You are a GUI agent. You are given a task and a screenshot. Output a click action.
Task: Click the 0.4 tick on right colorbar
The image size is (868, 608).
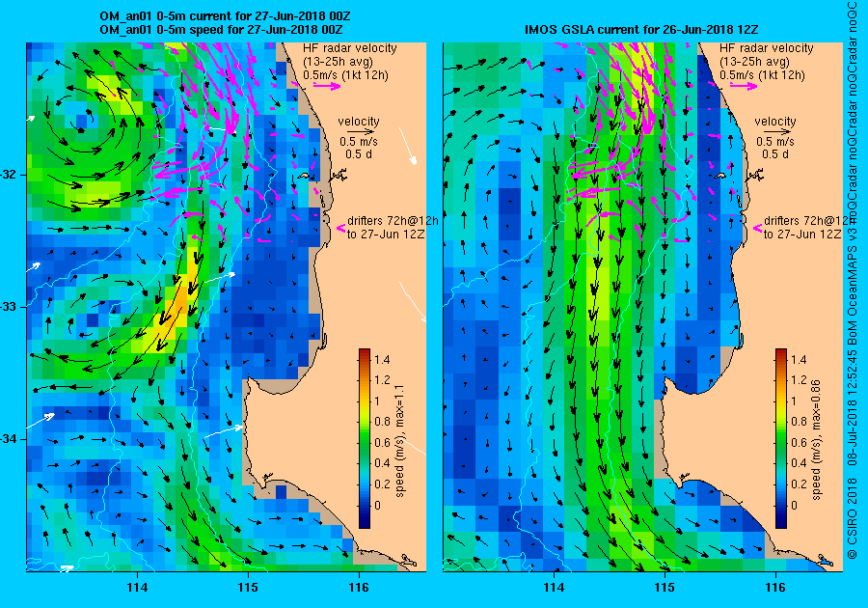click(x=799, y=463)
